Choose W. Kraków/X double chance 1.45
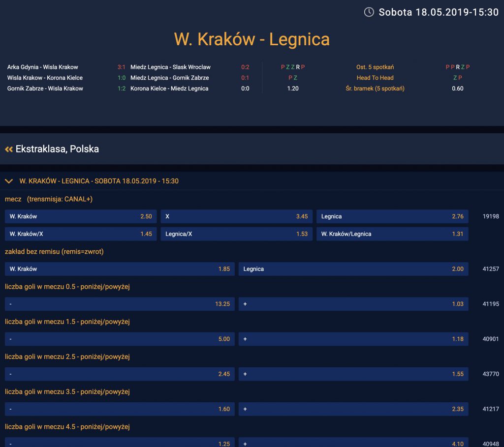The width and height of the screenshot is (504, 447). 81,234
